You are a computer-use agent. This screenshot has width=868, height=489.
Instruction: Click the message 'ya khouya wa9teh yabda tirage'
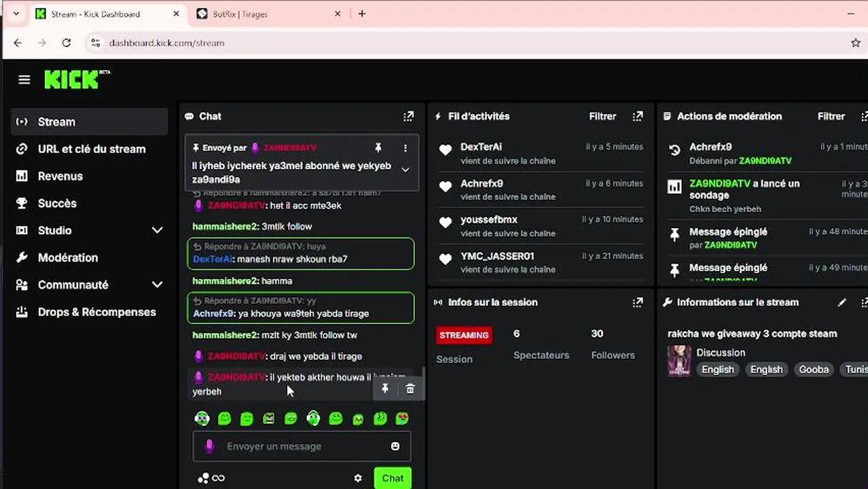coord(304,314)
